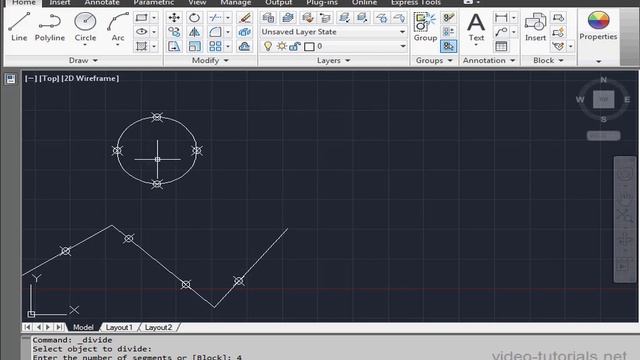Click the Insert block tool
Image resolution: width=640 pixels, height=360 pixels.
(x=535, y=27)
